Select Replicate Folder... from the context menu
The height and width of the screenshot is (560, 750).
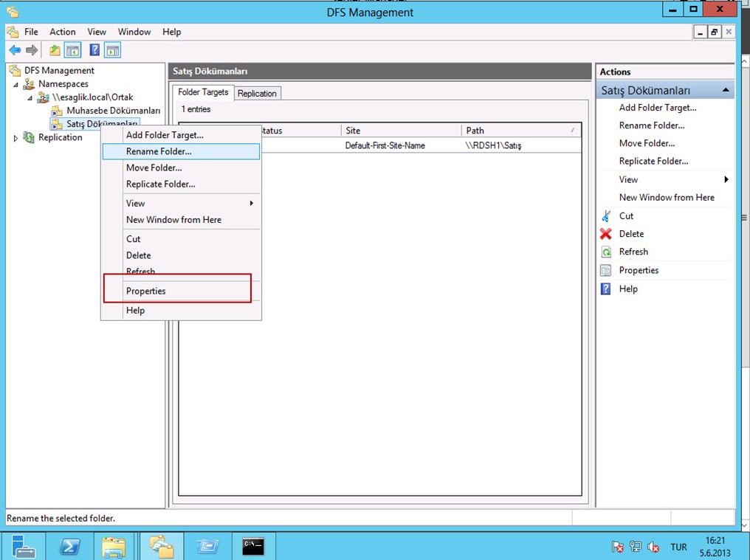(182, 184)
